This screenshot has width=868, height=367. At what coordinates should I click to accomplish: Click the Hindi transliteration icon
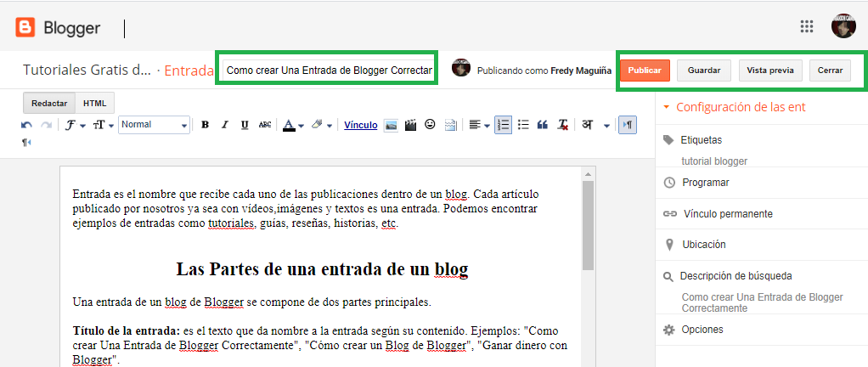point(587,125)
